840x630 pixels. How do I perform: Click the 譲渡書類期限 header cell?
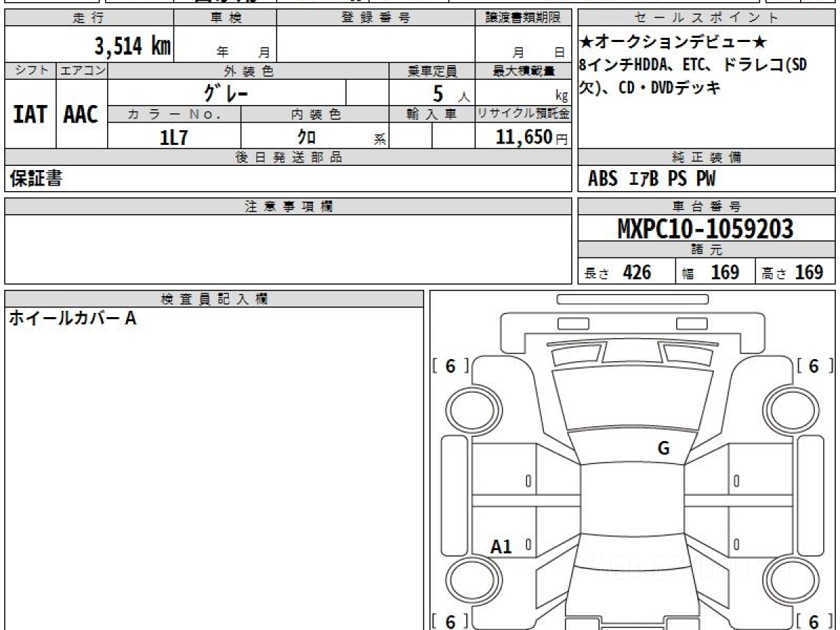tap(523, 18)
